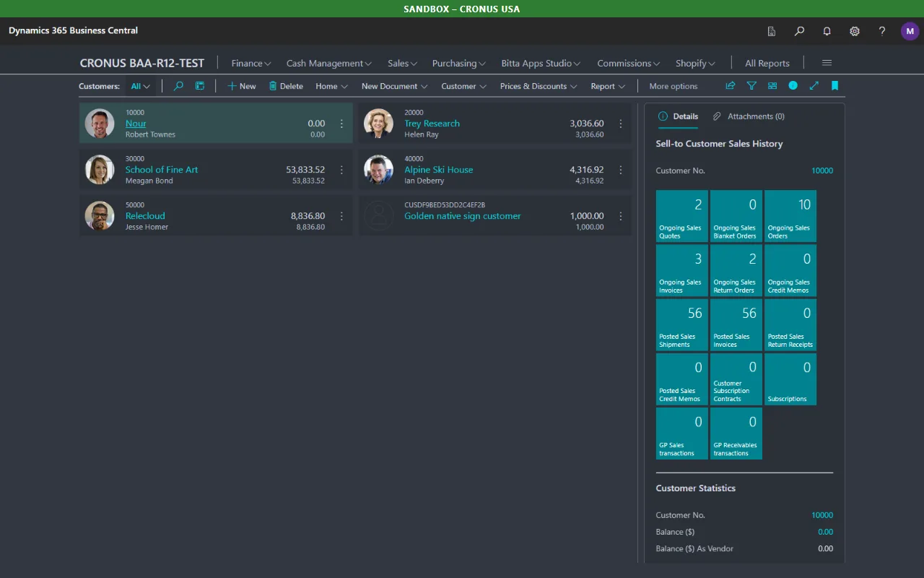The height and width of the screenshot is (578, 924).
Task: Click the Share icon
Action: [x=731, y=85]
